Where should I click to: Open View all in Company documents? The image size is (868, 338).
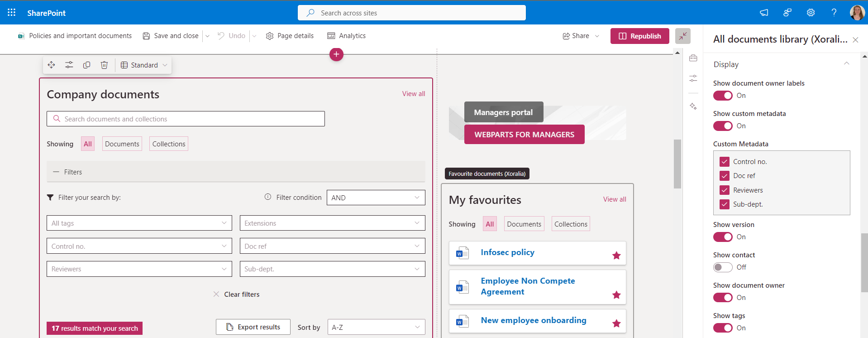pyautogui.click(x=414, y=94)
